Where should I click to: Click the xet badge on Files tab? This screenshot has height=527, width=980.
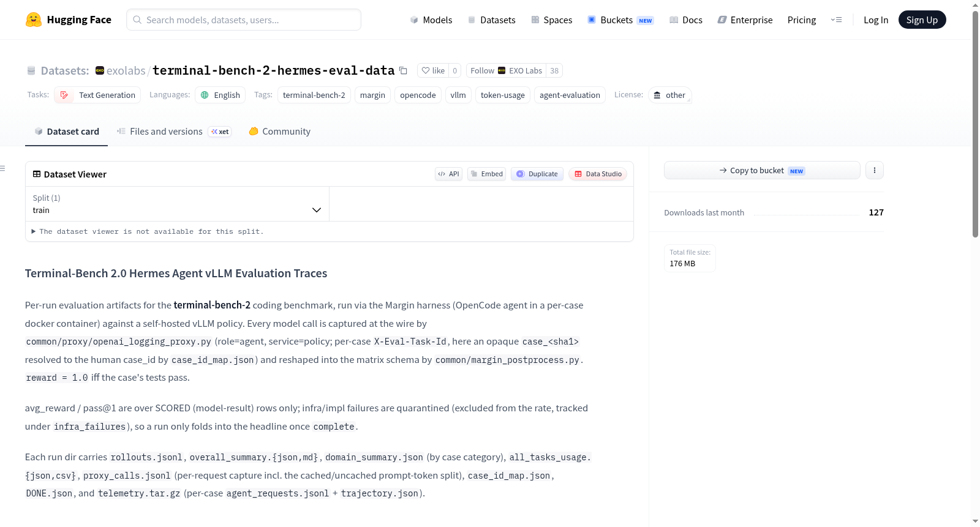pos(220,132)
